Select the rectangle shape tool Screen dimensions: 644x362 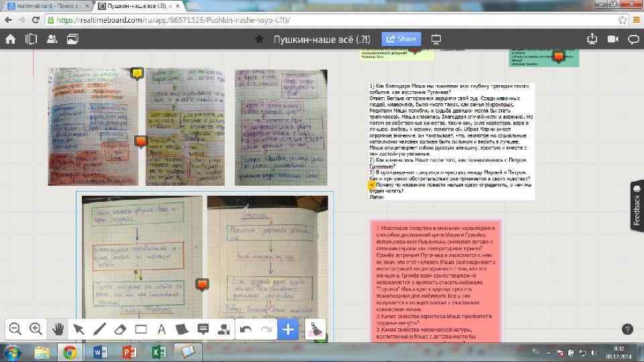[141, 329]
